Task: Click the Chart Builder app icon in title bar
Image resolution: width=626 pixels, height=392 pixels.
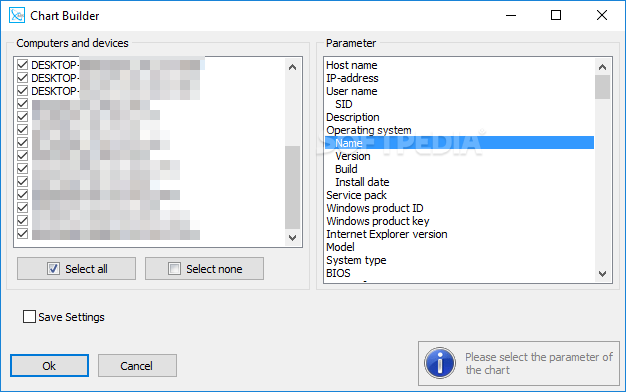Action: (17, 16)
